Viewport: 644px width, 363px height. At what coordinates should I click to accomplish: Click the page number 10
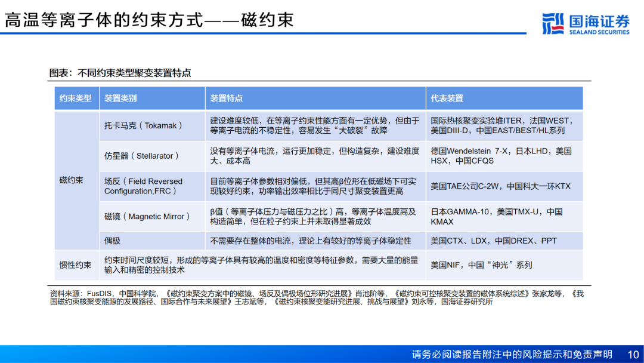coord(633,355)
